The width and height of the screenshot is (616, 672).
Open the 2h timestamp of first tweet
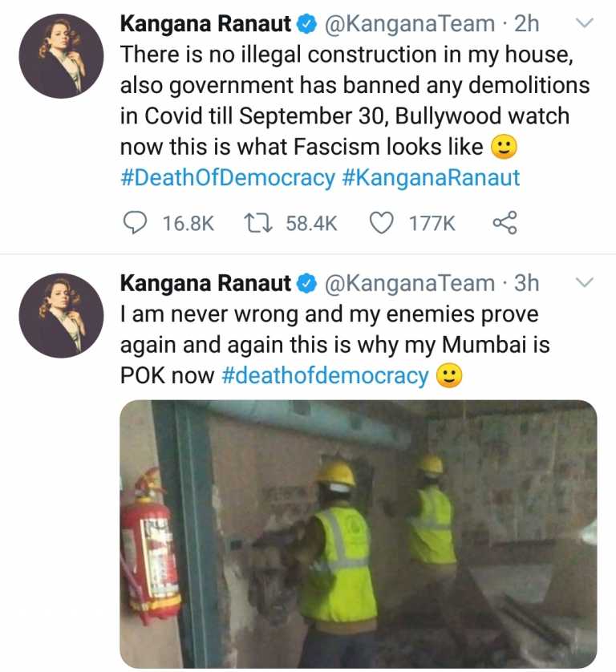(526, 24)
